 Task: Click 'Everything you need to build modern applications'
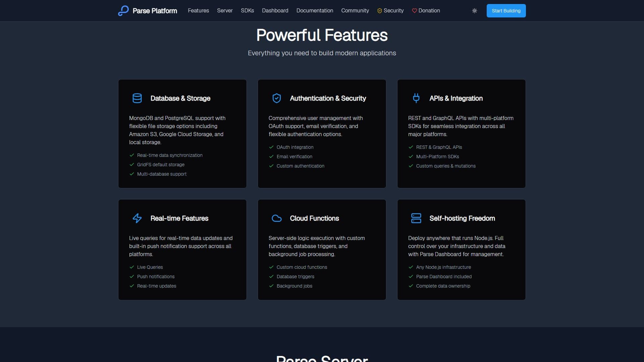pos(322,53)
